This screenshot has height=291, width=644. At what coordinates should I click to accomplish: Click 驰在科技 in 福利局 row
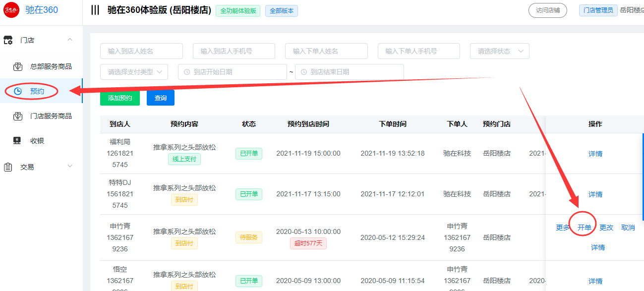(457, 154)
